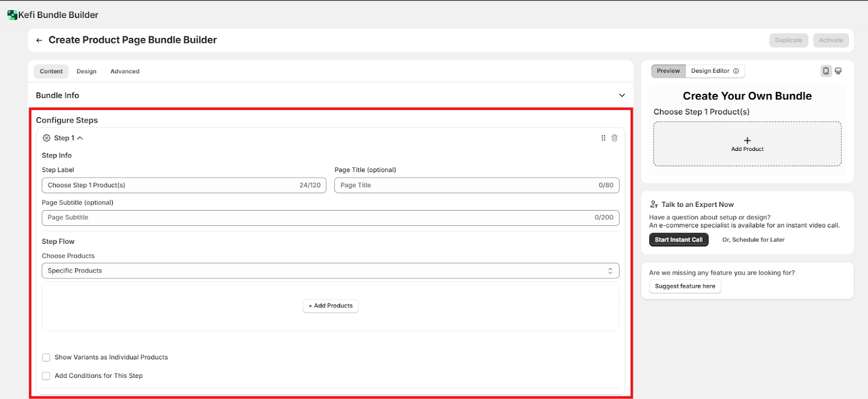The height and width of the screenshot is (399, 868).
Task: Click the Step 1 gear icon
Action: tap(47, 138)
